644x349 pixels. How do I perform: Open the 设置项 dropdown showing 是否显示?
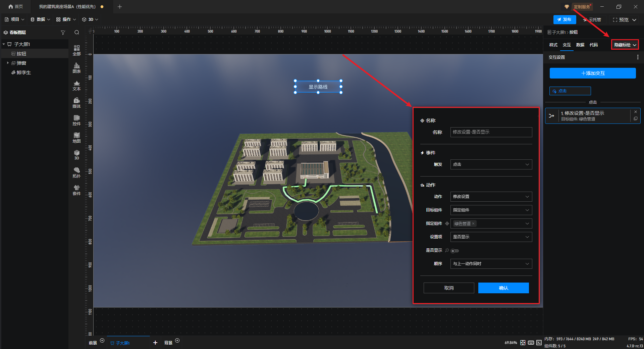click(491, 237)
